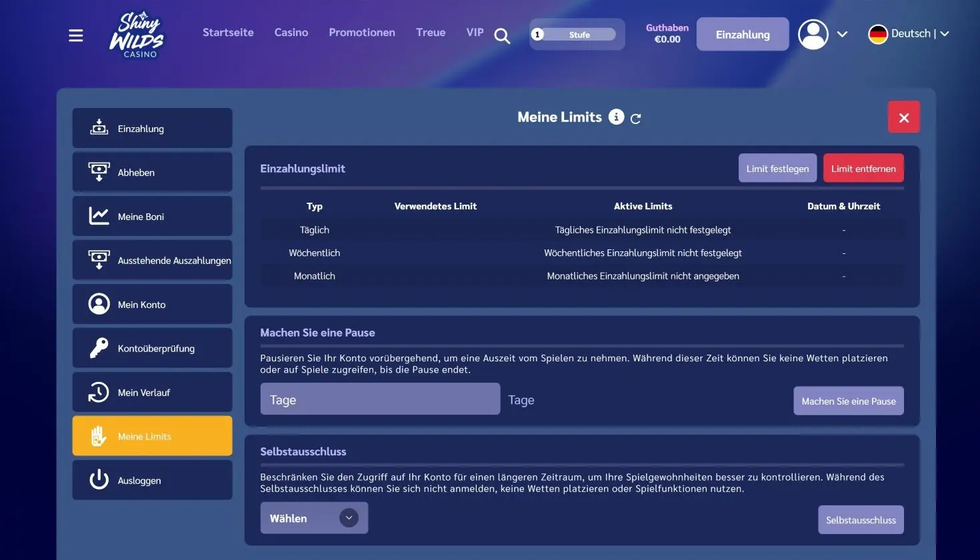Click the Tage input field
The image size is (980, 560).
click(x=380, y=399)
